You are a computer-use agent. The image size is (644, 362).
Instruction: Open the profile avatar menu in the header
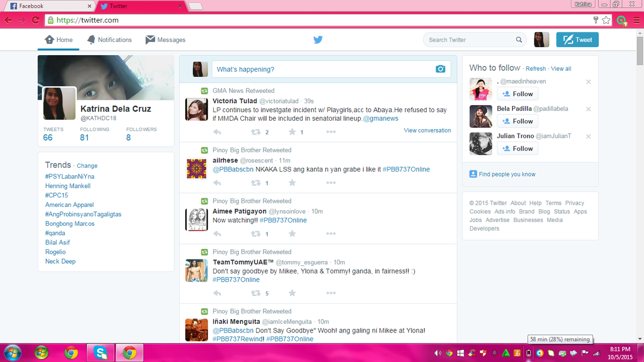pos(541,40)
